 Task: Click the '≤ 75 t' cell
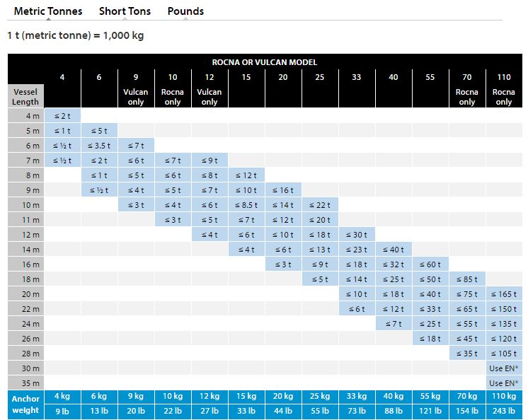pos(467,294)
